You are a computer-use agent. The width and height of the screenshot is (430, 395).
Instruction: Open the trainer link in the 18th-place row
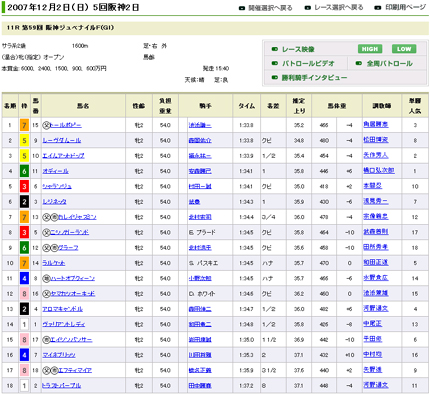point(376,385)
